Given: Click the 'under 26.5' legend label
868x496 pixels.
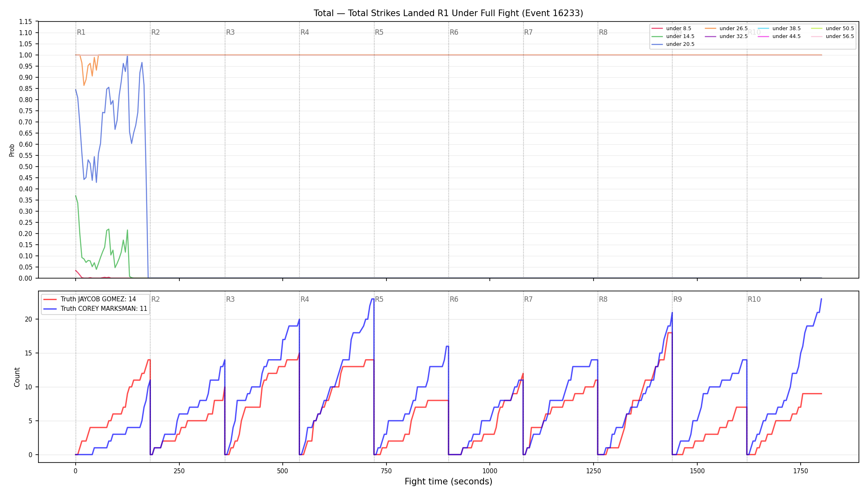Looking at the screenshot, I should 733,29.
